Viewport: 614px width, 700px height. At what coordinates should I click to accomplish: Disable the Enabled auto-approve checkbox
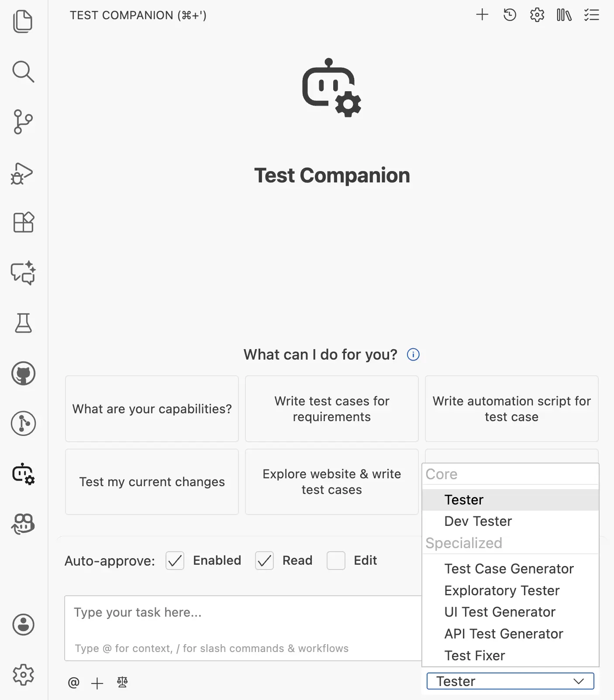[174, 561]
